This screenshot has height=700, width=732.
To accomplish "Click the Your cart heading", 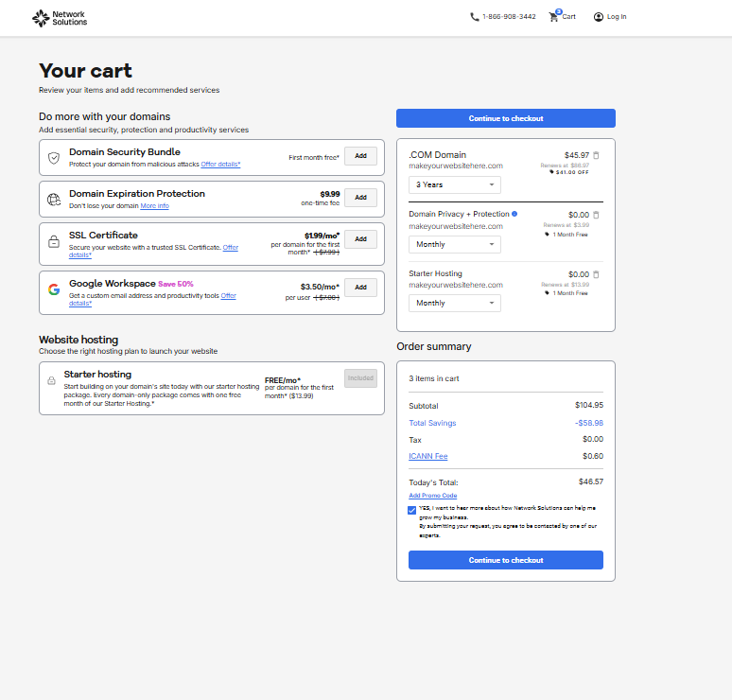I will [x=85, y=71].
